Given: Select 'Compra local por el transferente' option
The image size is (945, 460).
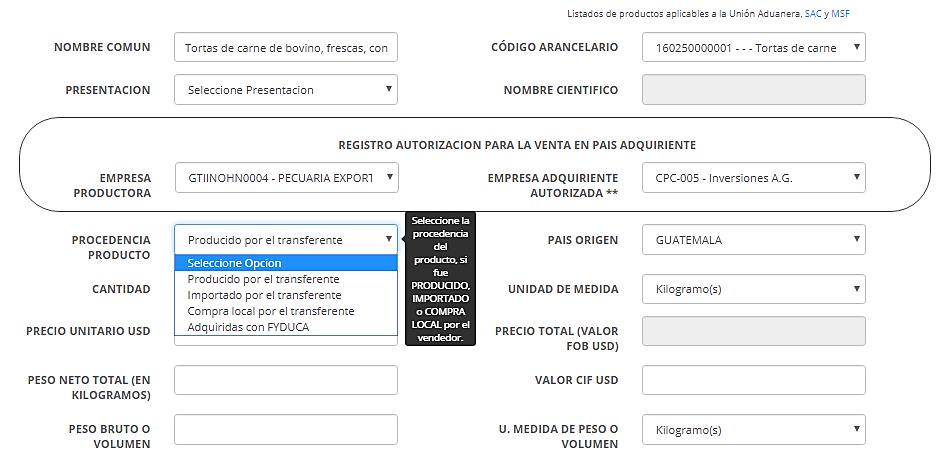Looking at the screenshot, I should click(286, 311).
